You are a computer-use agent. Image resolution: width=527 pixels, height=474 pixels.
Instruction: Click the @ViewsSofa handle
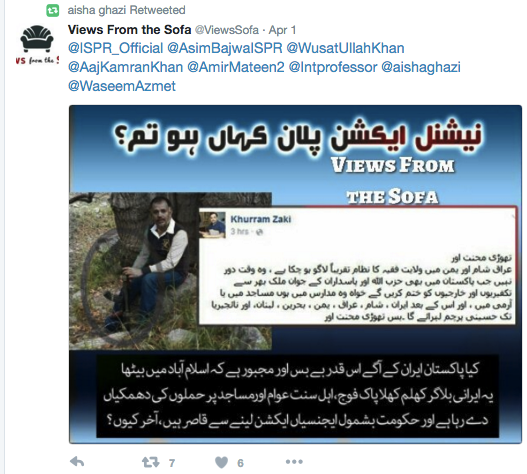(227, 30)
